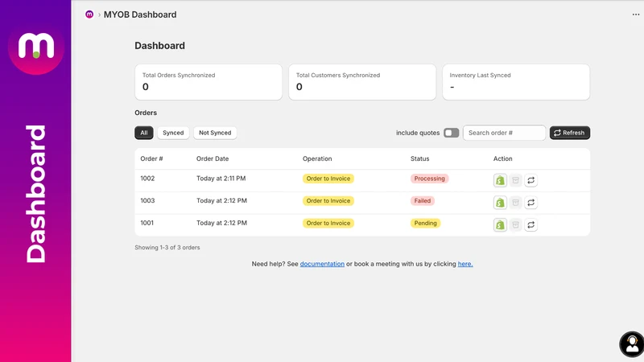Click the MYOB Dashboard breadcrumb title

pos(140,14)
